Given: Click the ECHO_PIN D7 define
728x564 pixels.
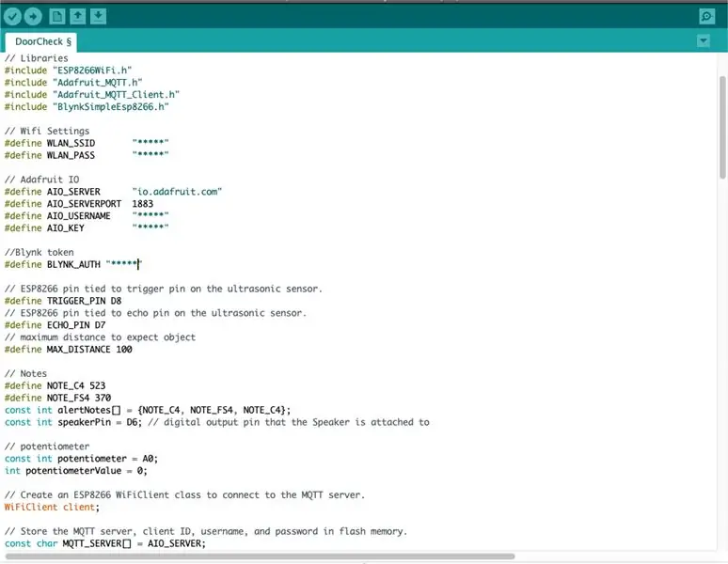Looking at the screenshot, I should coord(55,324).
